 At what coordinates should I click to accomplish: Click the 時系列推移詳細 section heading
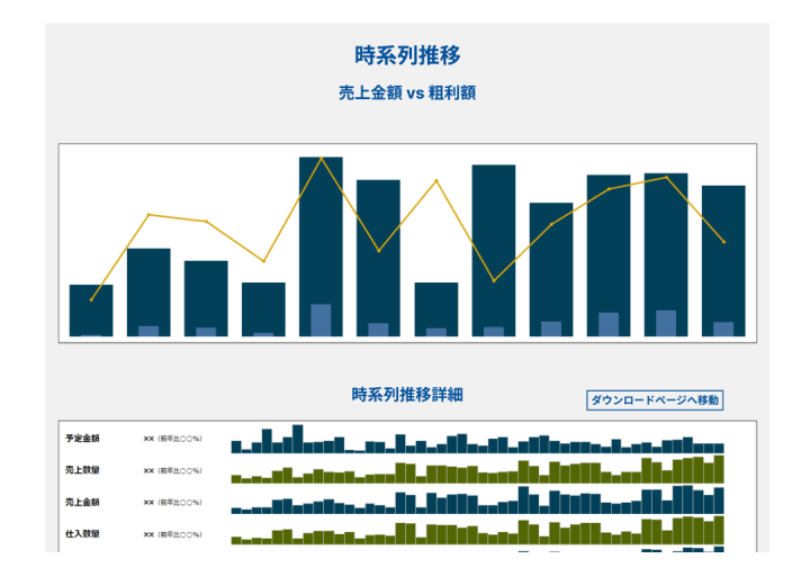(x=407, y=395)
